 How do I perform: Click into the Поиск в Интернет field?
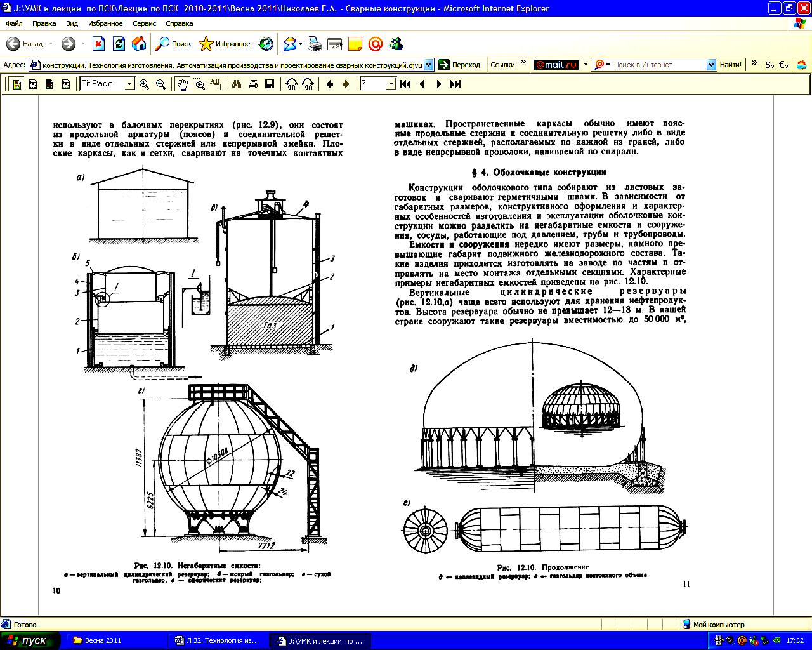tap(660, 65)
